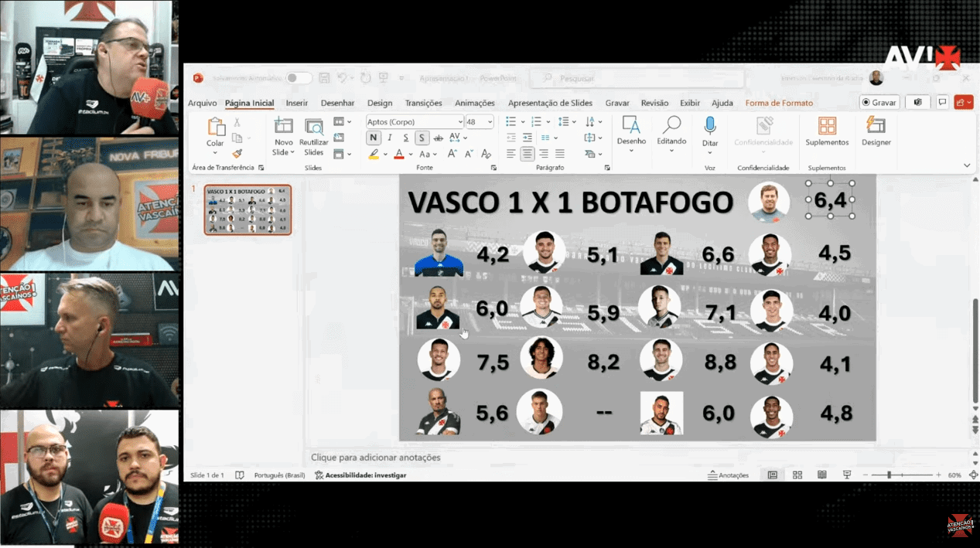The height and width of the screenshot is (548, 980).
Task: Toggle Anotações notes pane in status bar
Action: (x=729, y=475)
